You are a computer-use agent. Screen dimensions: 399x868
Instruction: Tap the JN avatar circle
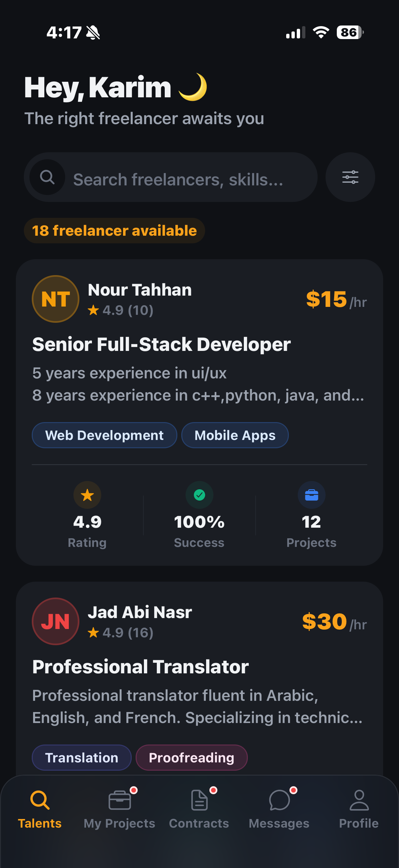point(56,621)
